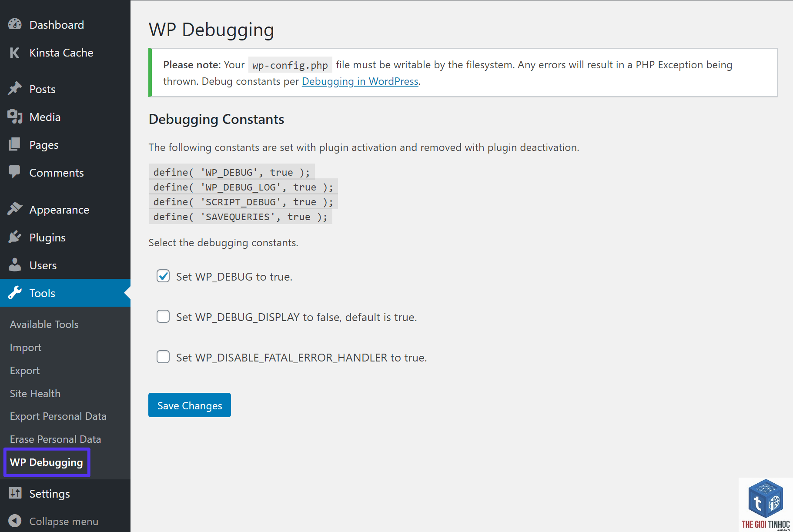Open the Posts menu label
Screen dimensions: 793x532
tap(43, 89)
